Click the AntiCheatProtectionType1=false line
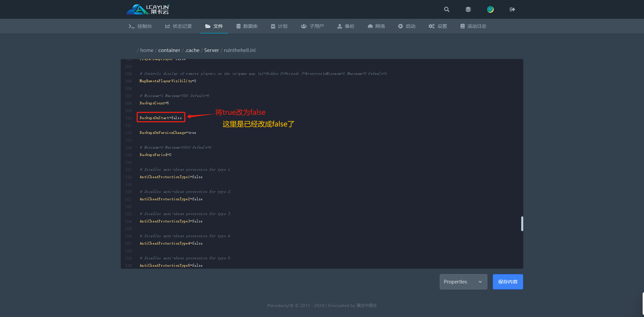Viewport: 644px width, 317px height. tap(171, 177)
